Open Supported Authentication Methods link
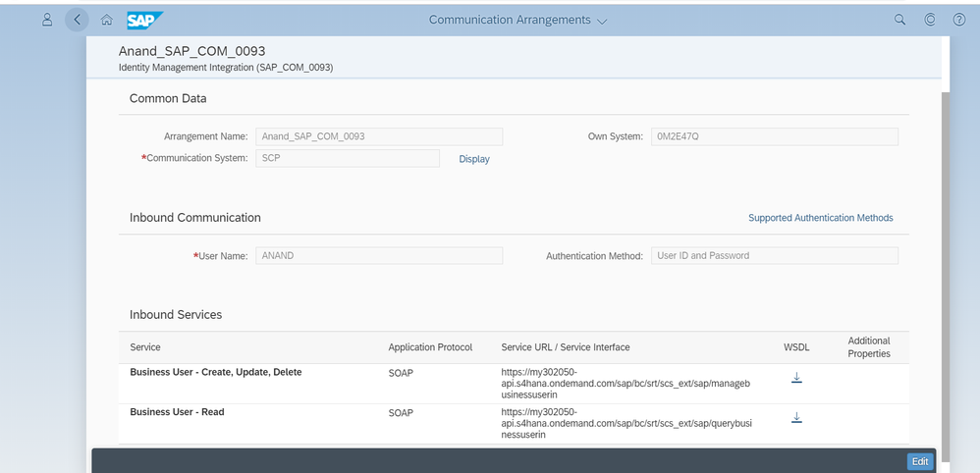The height and width of the screenshot is (473, 980). pyautogui.click(x=820, y=218)
